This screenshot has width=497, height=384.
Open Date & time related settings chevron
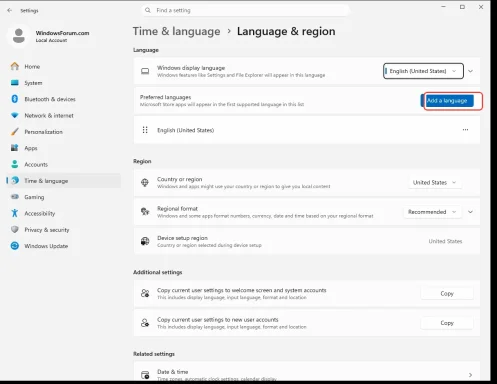pos(470,375)
